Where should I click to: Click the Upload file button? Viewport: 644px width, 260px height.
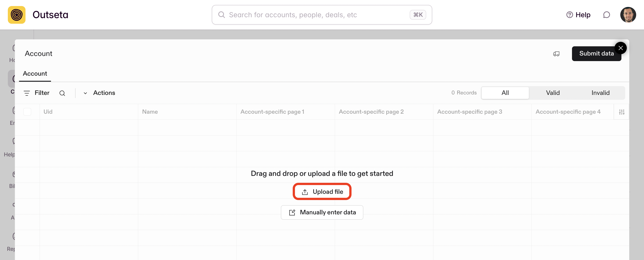(322, 192)
